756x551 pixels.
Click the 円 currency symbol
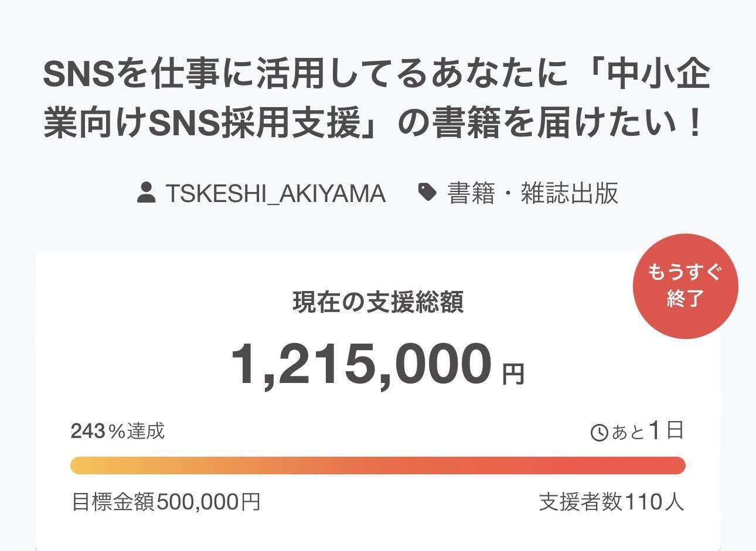pos(513,374)
